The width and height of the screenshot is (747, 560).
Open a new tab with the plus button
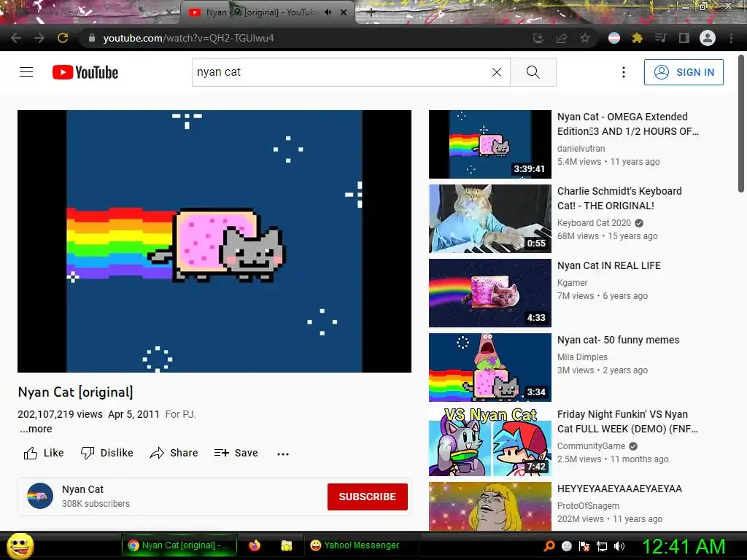tap(371, 12)
